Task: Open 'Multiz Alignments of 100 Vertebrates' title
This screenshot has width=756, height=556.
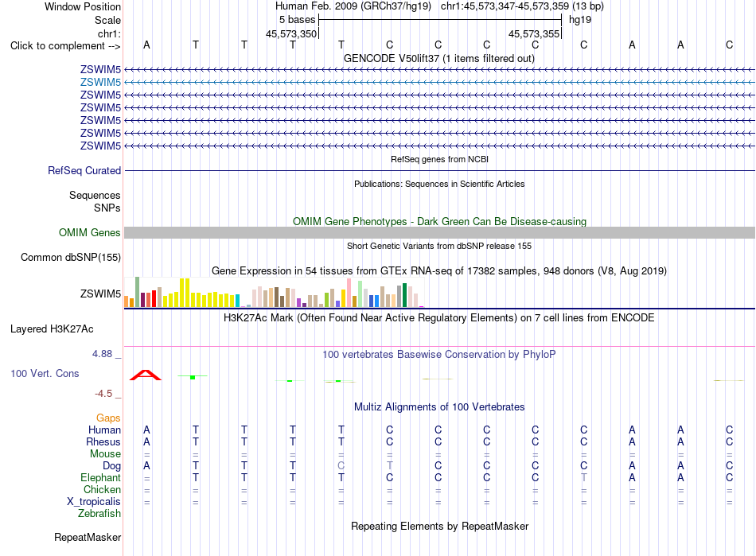Action: (439, 406)
